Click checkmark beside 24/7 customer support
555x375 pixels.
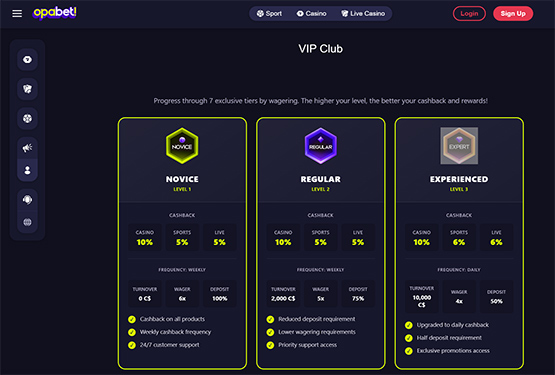[132, 345]
